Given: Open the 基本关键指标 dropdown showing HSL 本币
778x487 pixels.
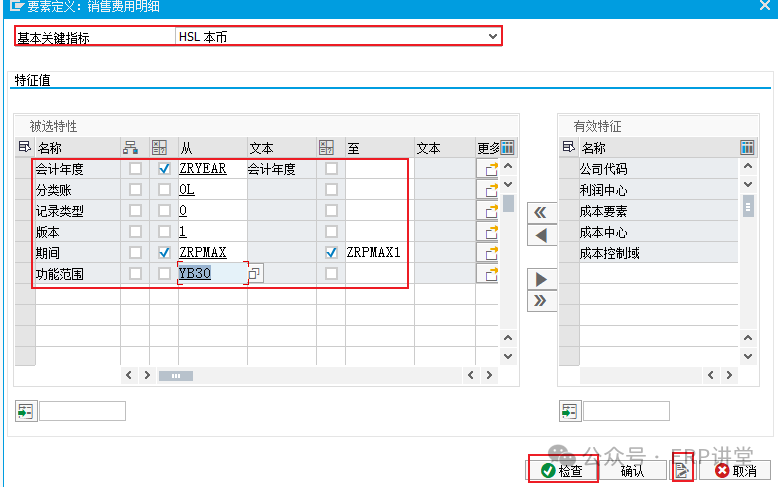Looking at the screenshot, I should pyautogui.click(x=492, y=37).
